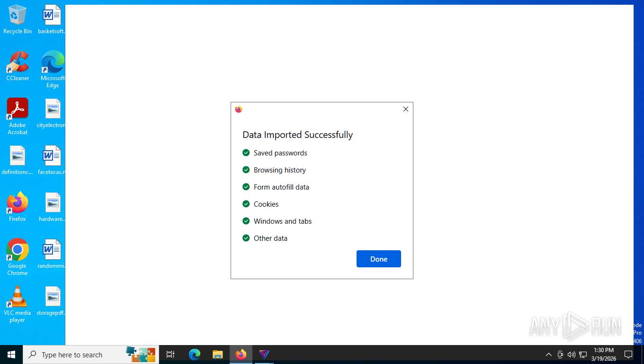Image resolution: width=644 pixels, height=364 pixels.
Task: Open File Explorer from the taskbar
Action: pyautogui.click(x=217, y=355)
